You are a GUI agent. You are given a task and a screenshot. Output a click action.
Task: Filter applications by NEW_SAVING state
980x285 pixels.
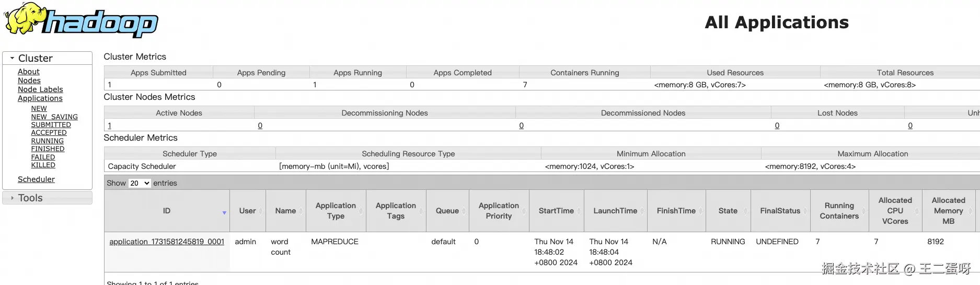click(54, 117)
